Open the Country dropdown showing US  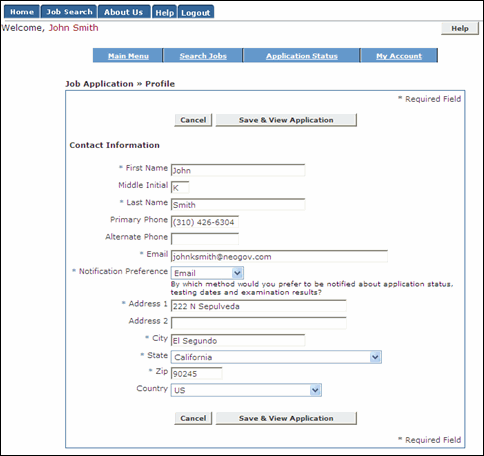coord(246,390)
